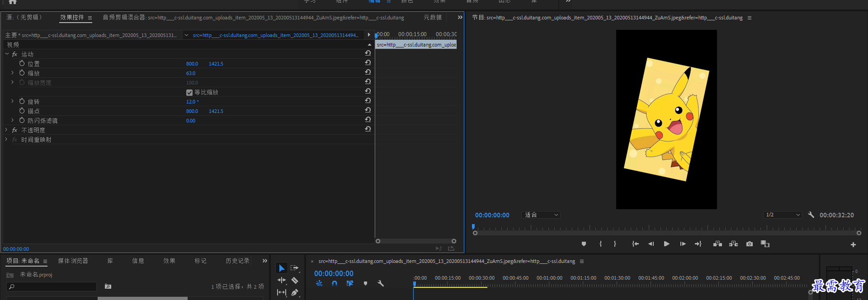Switch to 媒体浏览器 tab
This screenshot has width=868, height=300.
(73, 261)
